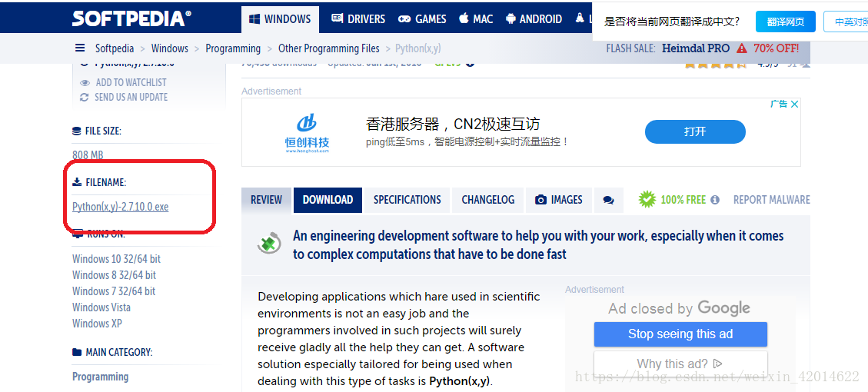
Task: Click the Games controller icon
Action: click(404, 18)
